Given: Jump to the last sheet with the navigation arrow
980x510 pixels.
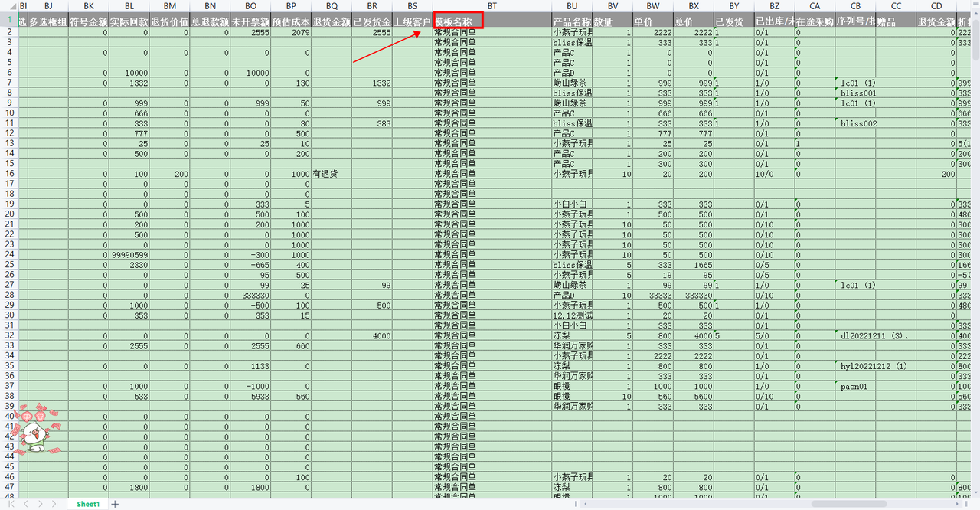Looking at the screenshot, I should (x=54, y=504).
